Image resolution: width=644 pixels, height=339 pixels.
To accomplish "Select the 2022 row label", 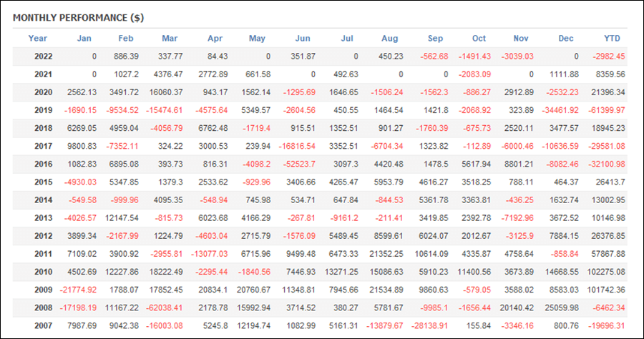I will (43, 56).
